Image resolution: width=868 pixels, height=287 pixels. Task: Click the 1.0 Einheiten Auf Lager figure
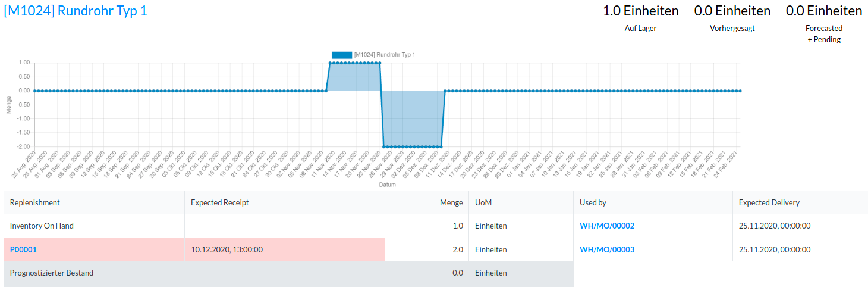click(640, 11)
